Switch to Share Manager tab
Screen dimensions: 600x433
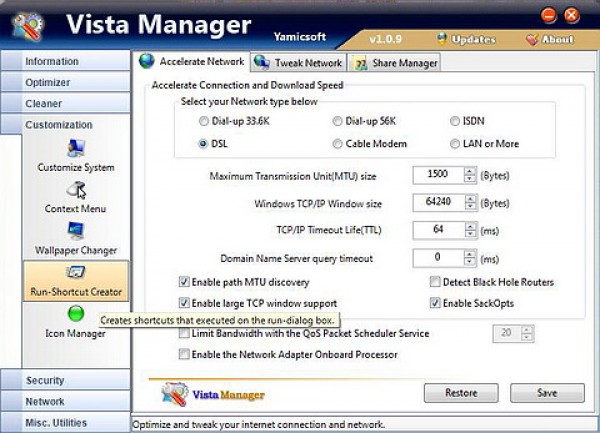click(x=394, y=63)
